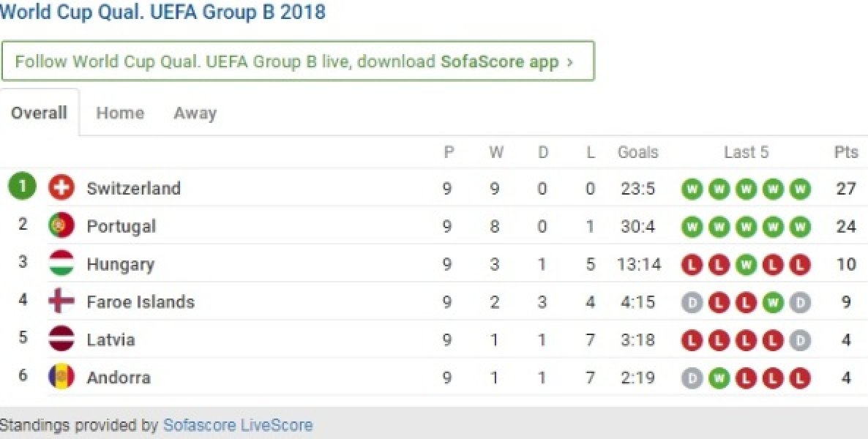The width and height of the screenshot is (868, 439).
Task: Click the last L badge in Latvia's Last 5
Action: (x=774, y=340)
